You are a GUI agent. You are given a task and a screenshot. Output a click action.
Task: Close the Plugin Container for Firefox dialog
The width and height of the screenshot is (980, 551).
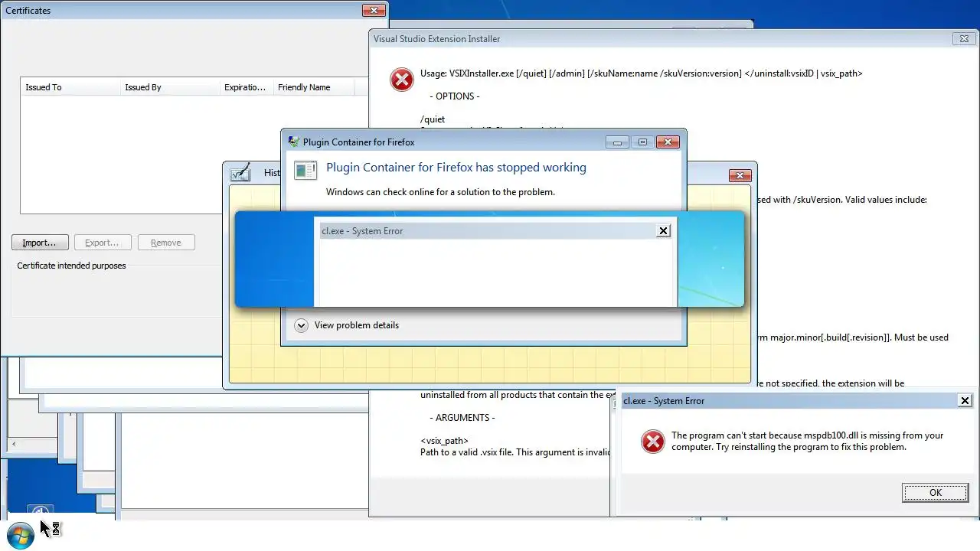click(x=668, y=142)
